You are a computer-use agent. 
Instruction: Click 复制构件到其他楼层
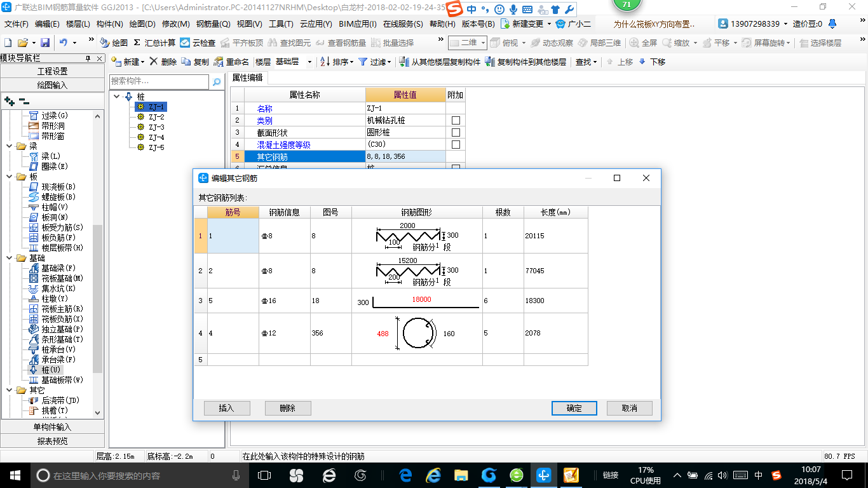click(526, 62)
